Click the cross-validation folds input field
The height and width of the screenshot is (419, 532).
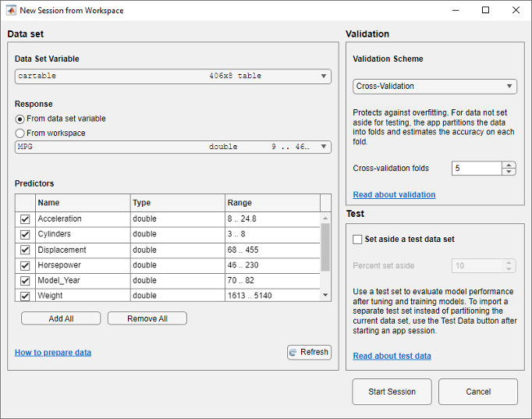476,169
